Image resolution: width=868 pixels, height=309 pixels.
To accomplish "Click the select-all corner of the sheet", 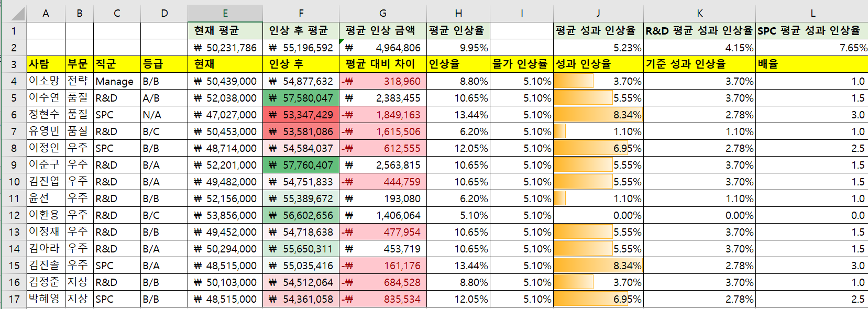I will point(14,13).
